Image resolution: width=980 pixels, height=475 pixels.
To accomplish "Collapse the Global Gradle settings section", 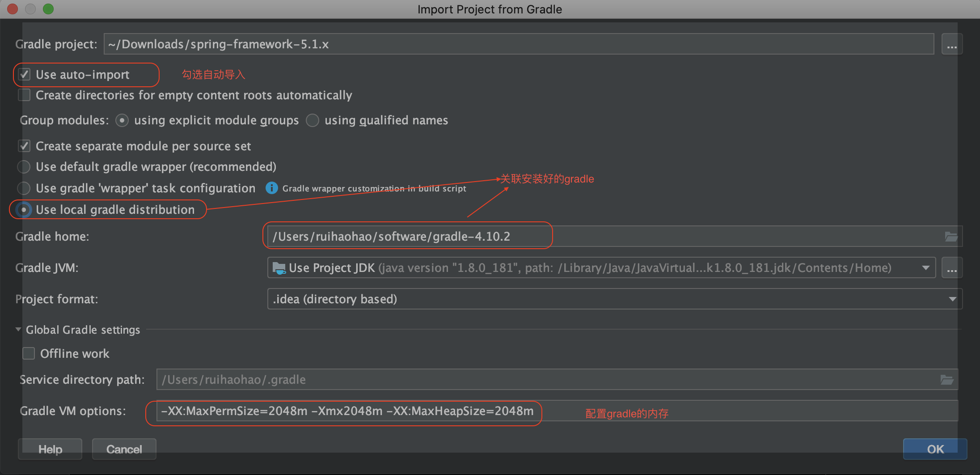I will (18, 330).
